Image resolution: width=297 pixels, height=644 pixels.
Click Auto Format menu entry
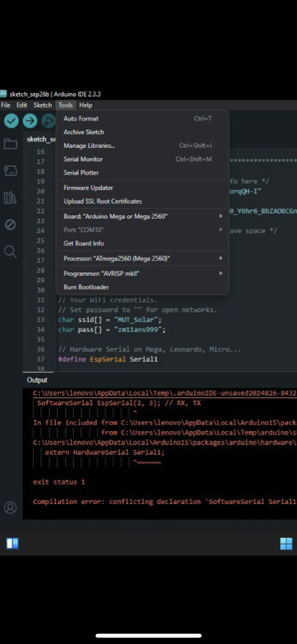81,119
